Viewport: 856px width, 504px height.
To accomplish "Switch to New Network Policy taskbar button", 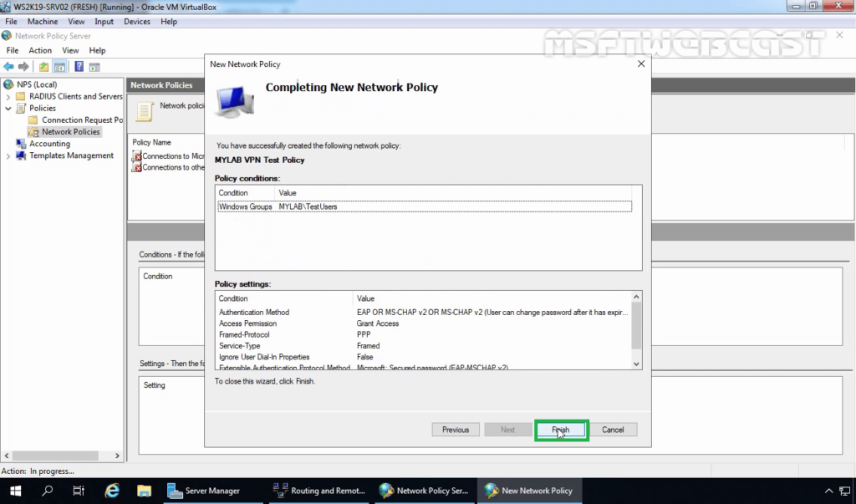I will 529,491.
